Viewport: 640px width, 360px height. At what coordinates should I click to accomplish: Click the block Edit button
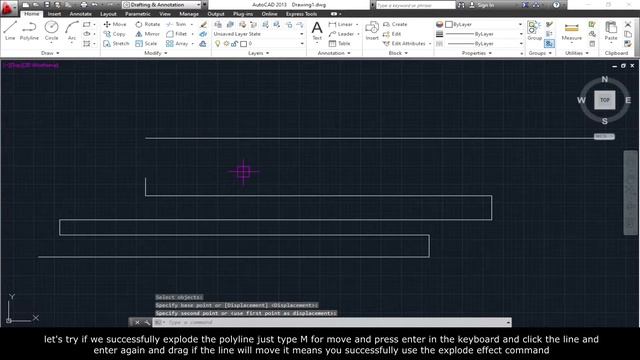(392, 34)
